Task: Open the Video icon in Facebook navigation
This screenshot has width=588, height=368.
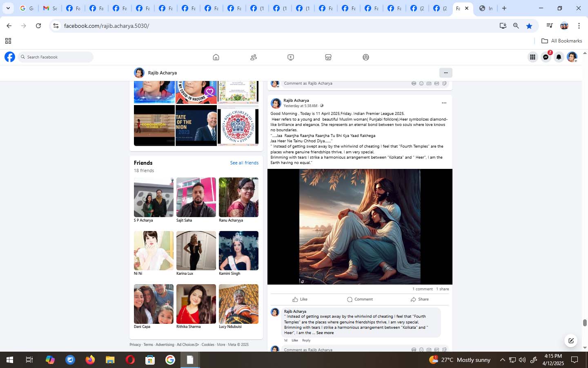Action: (291, 57)
